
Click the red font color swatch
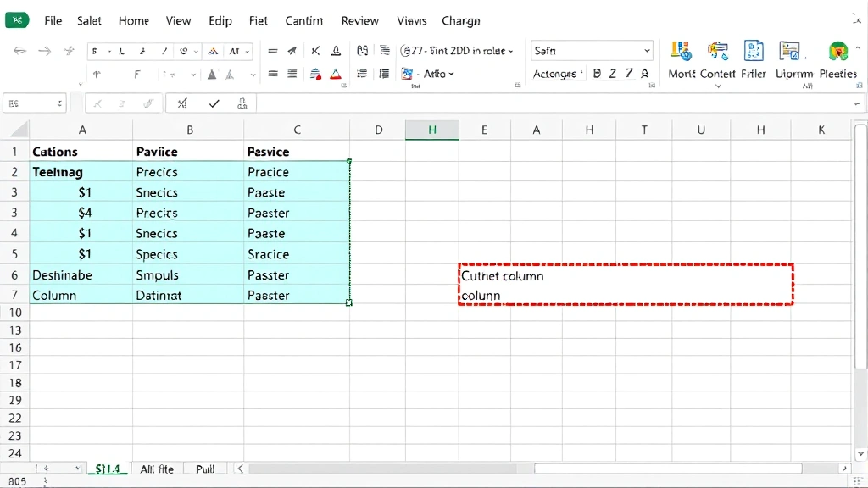tap(337, 75)
